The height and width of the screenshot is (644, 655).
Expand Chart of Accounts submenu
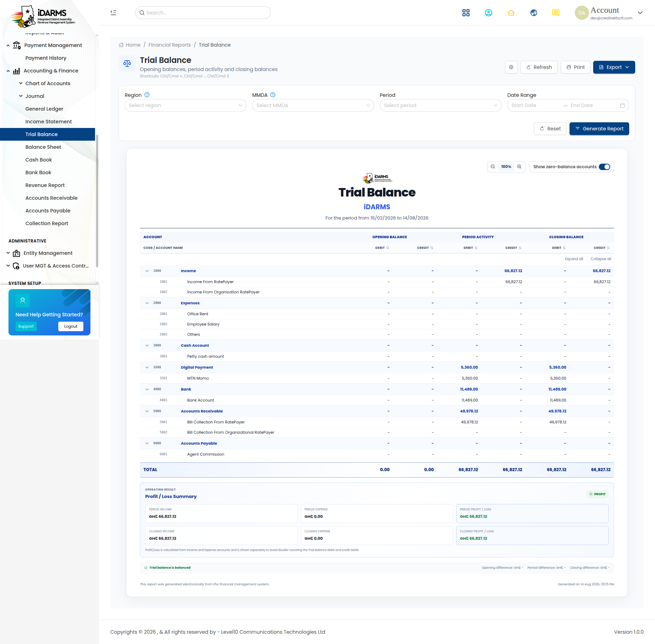click(48, 83)
